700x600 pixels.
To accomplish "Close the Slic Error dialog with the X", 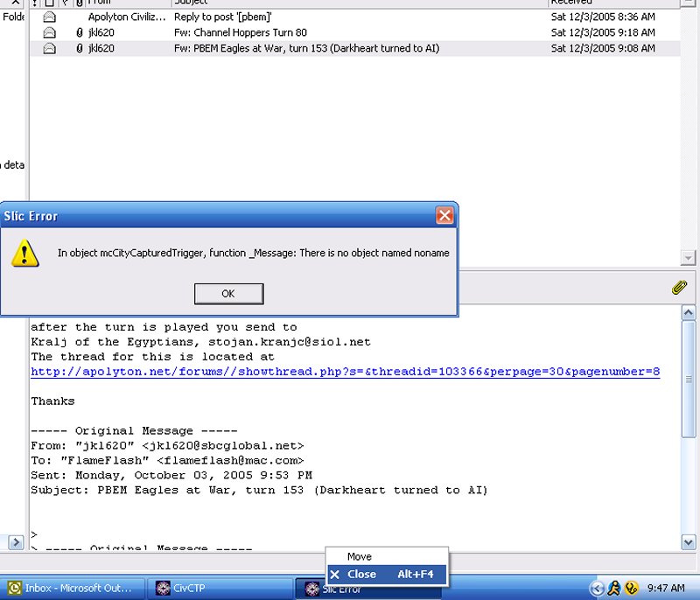I will pos(444,216).
